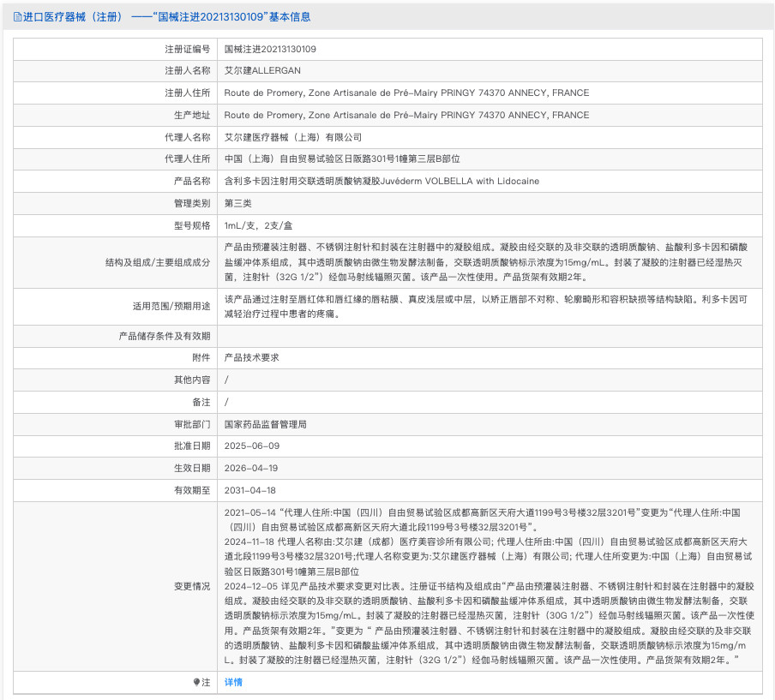The height and width of the screenshot is (700, 775).
Task: Open the 详情 link at the bottom
Action: 233,682
